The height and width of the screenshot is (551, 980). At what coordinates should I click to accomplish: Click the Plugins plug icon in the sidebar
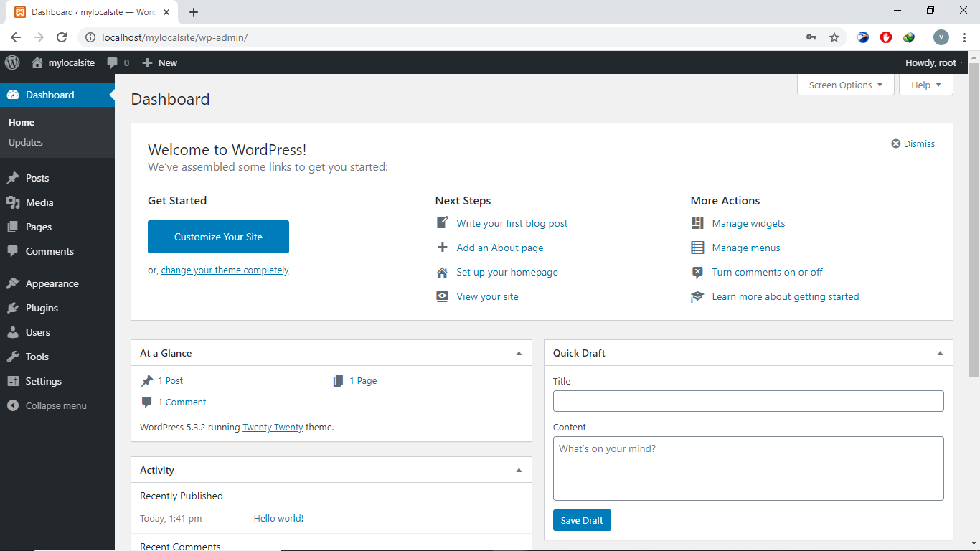click(x=13, y=308)
